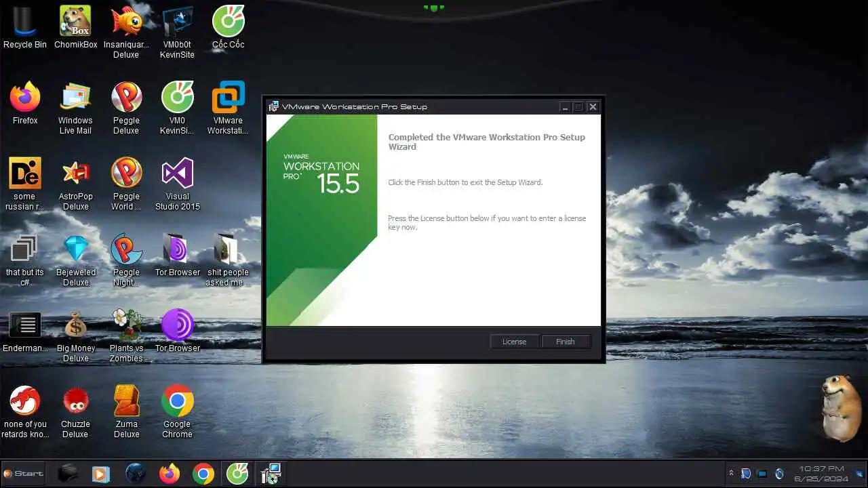Select the 'none of you retards kno...' icon
This screenshot has height=488, width=868.
[x=25, y=413]
